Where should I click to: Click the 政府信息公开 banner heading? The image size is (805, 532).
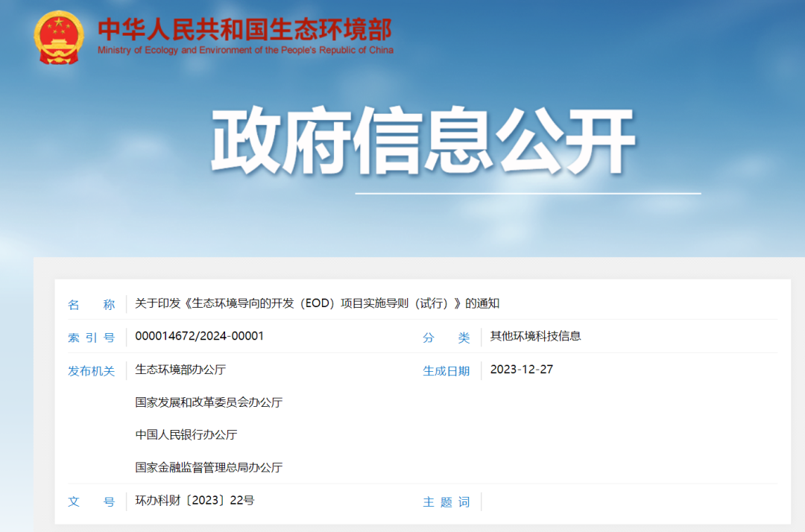pyautogui.click(x=423, y=141)
